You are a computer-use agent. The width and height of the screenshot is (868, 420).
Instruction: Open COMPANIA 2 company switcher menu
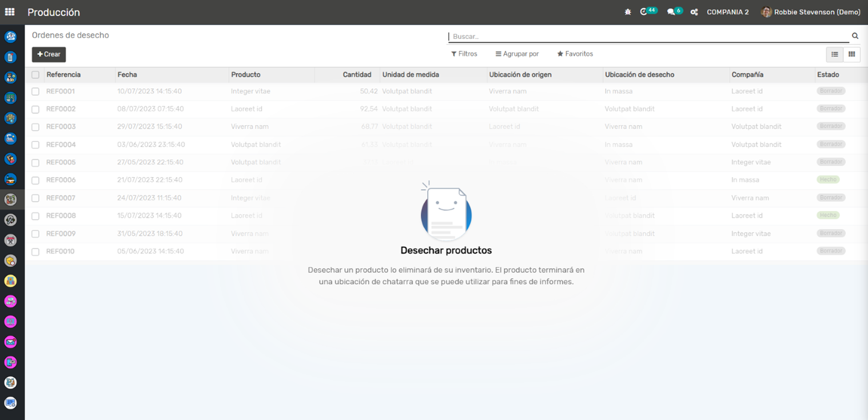pos(727,12)
